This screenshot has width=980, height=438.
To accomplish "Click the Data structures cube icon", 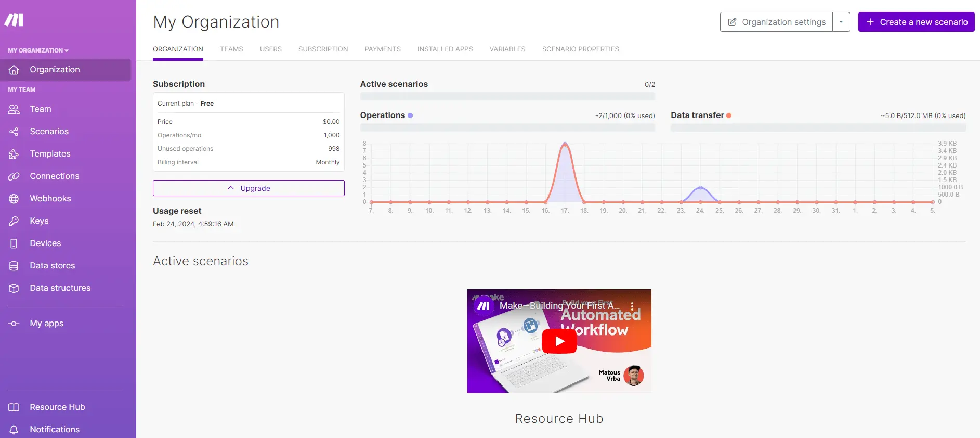I will coord(14,288).
